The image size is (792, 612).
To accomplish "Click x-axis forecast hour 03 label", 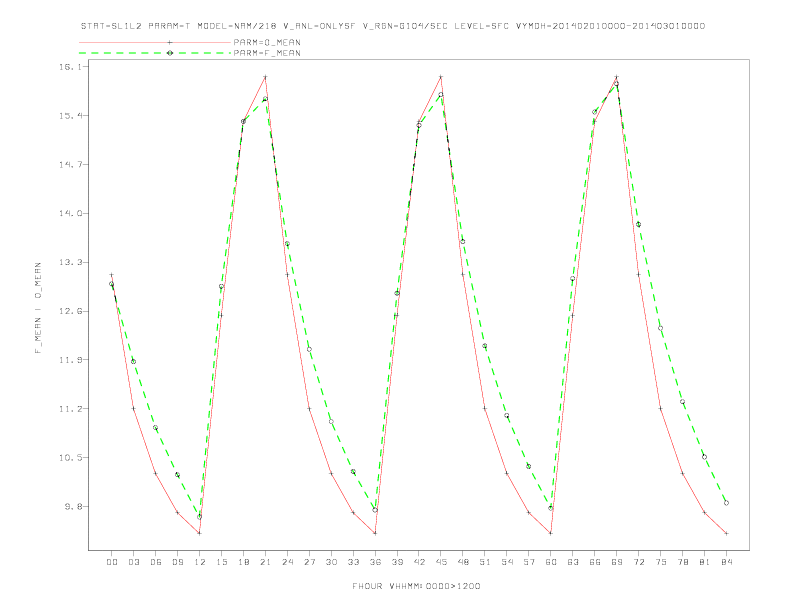I will pyautogui.click(x=133, y=562).
